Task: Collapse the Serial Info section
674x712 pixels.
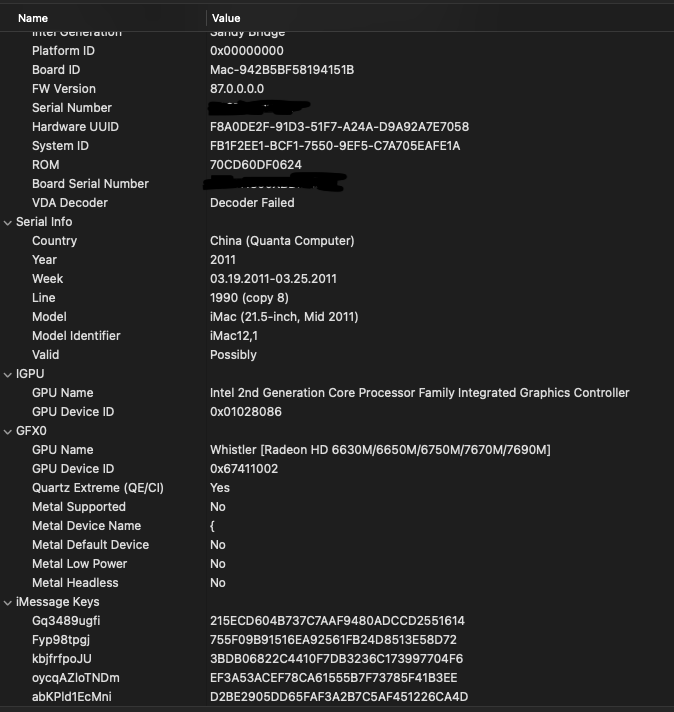Action: (8, 222)
